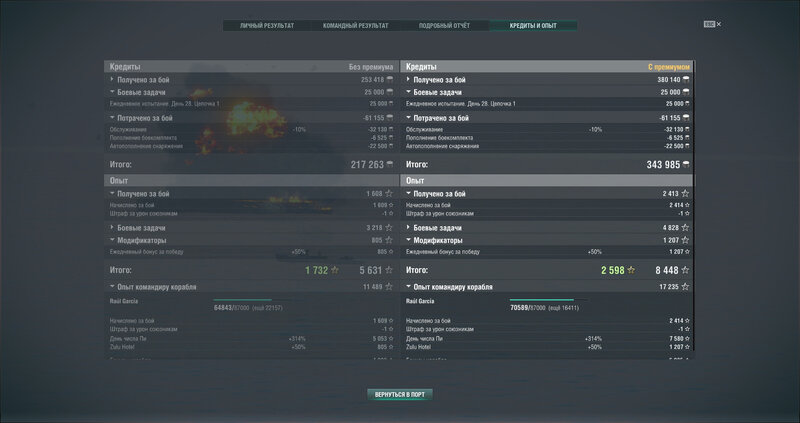The image size is (800, 423).
Task: Collapse 'Потрачено за бой' in non-premium credits
Action: point(112,118)
